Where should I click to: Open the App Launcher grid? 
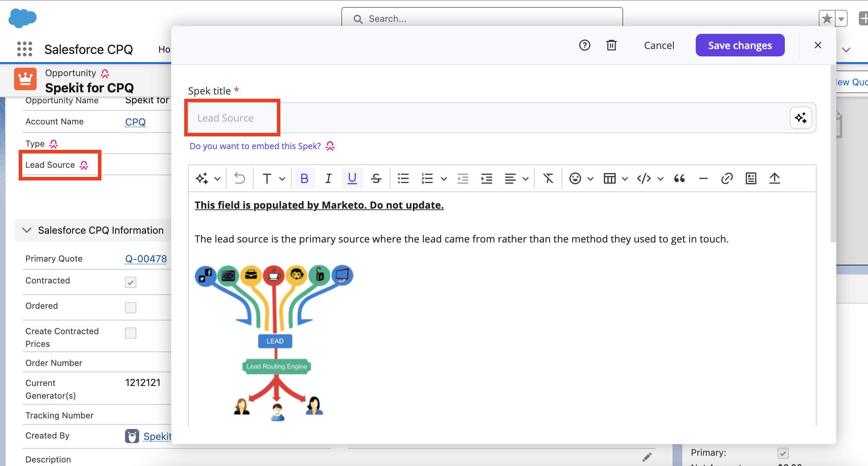(x=25, y=49)
